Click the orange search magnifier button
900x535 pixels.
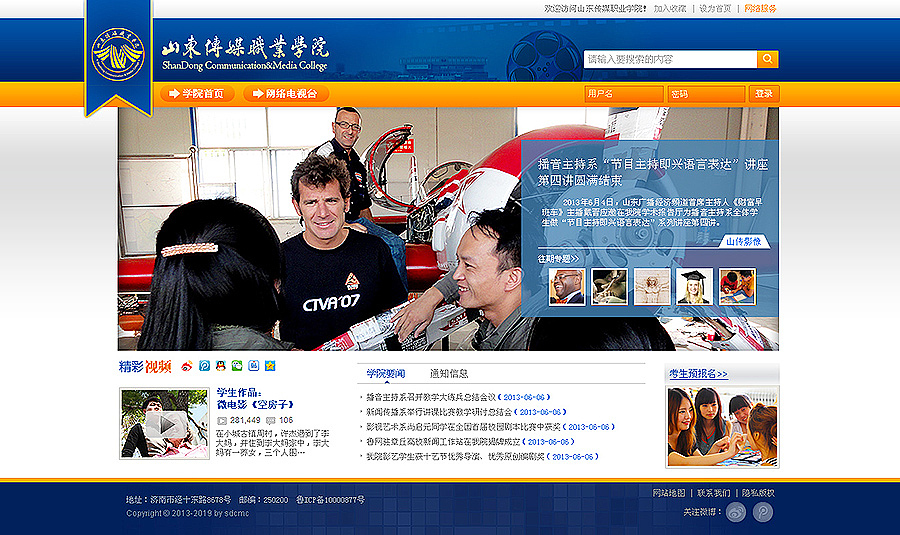pos(767,59)
